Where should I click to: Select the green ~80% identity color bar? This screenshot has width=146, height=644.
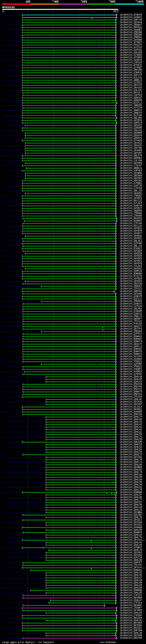coord(101,4)
